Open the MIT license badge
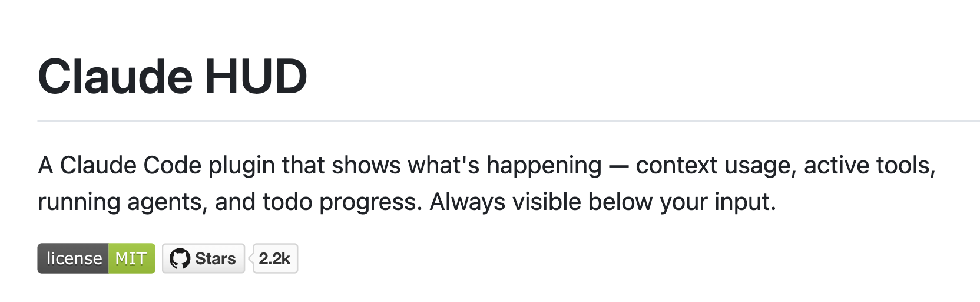980x302 pixels. tap(96, 258)
